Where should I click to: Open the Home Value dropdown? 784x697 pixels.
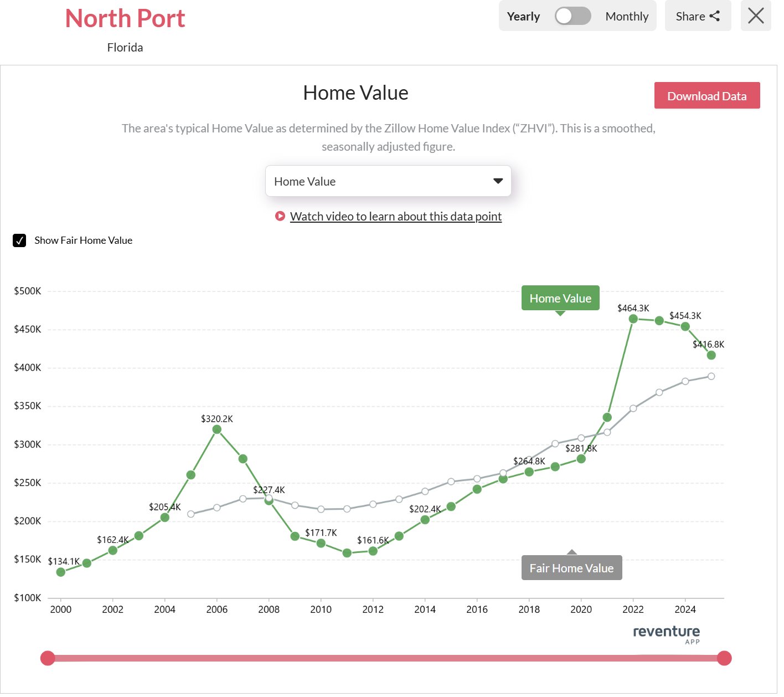tap(388, 181)
